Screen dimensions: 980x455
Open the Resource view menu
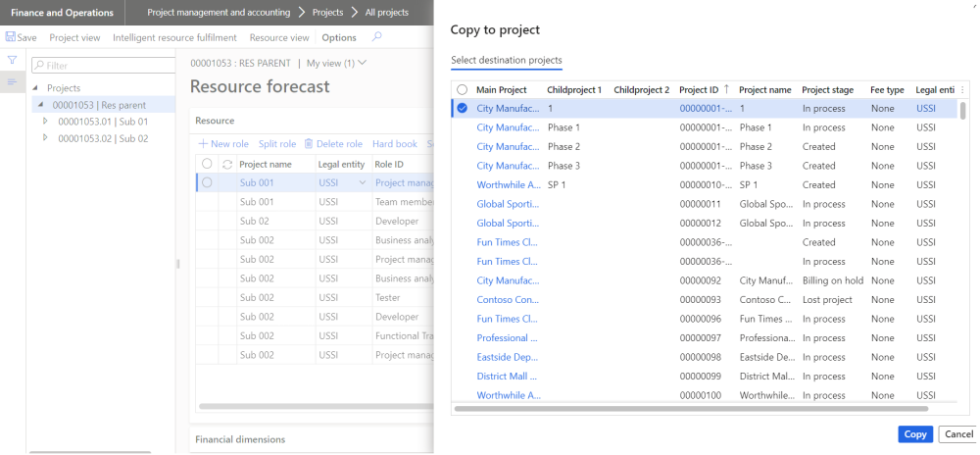279,37
